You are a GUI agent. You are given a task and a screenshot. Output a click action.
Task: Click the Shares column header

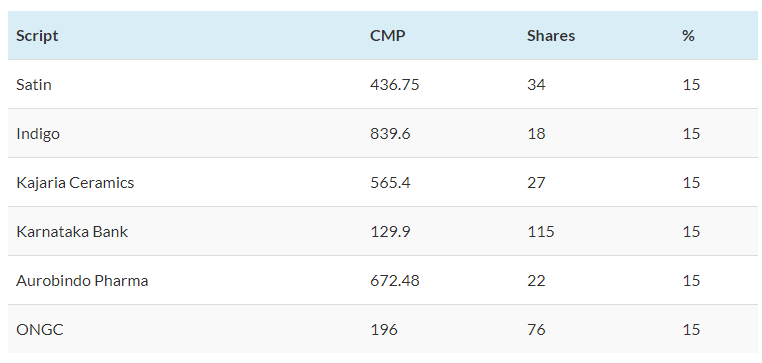551,35
